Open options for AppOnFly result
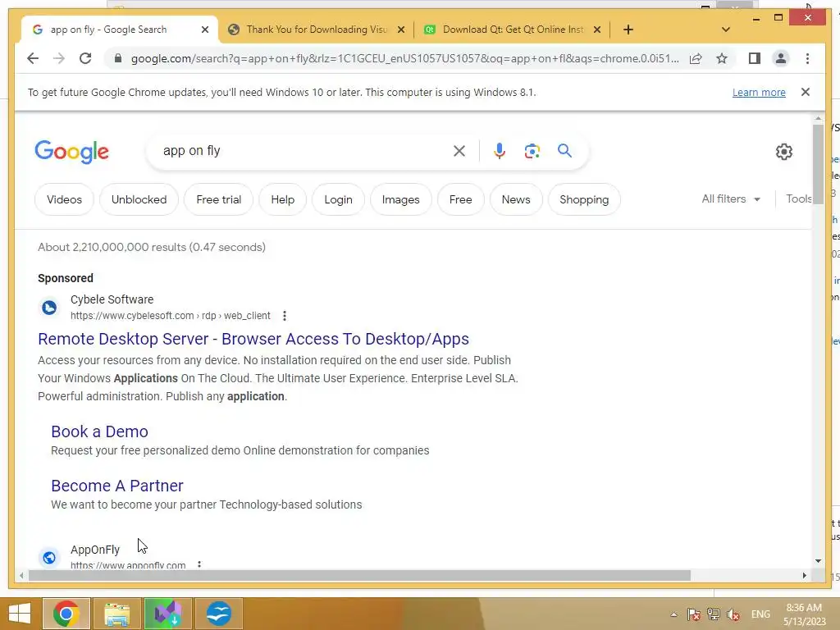840x630 pixels. point(199,564)
